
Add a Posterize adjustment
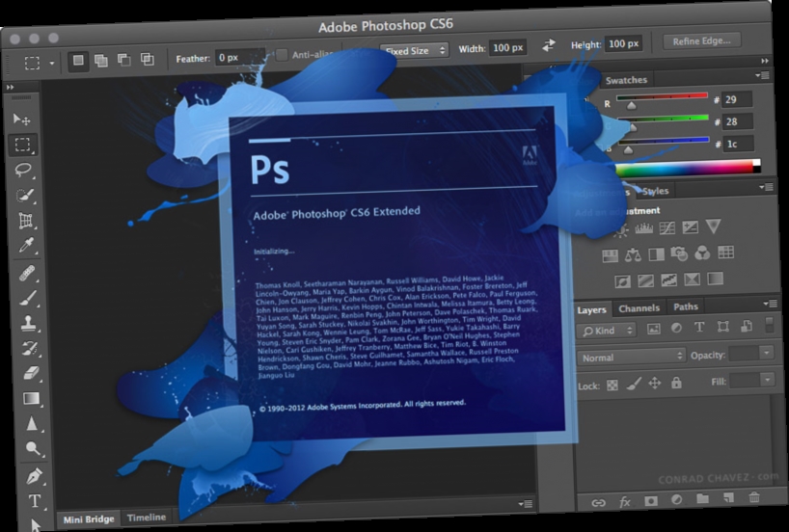tap(645, 280)
